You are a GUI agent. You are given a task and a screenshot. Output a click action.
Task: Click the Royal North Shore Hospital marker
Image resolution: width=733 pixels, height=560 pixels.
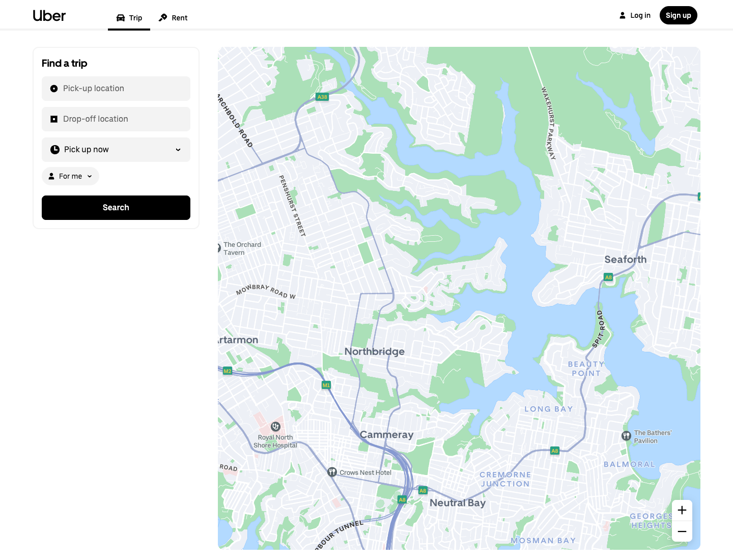tap(275, 427)
